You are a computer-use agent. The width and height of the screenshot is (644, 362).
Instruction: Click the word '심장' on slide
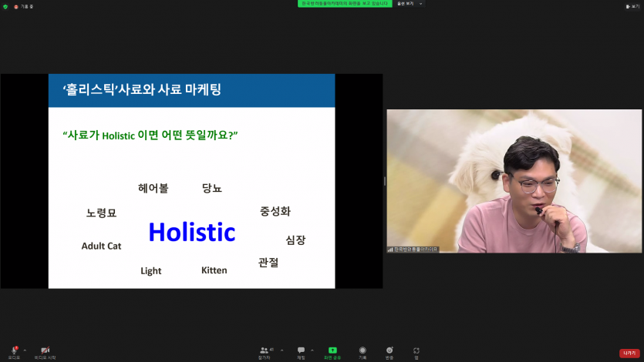coord(295,240)
